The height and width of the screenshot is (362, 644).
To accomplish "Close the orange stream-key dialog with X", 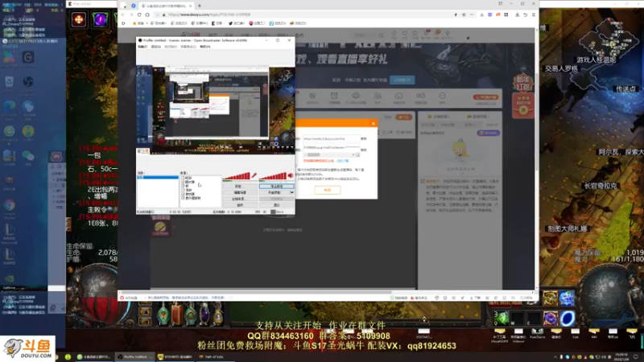I will 373,123.
